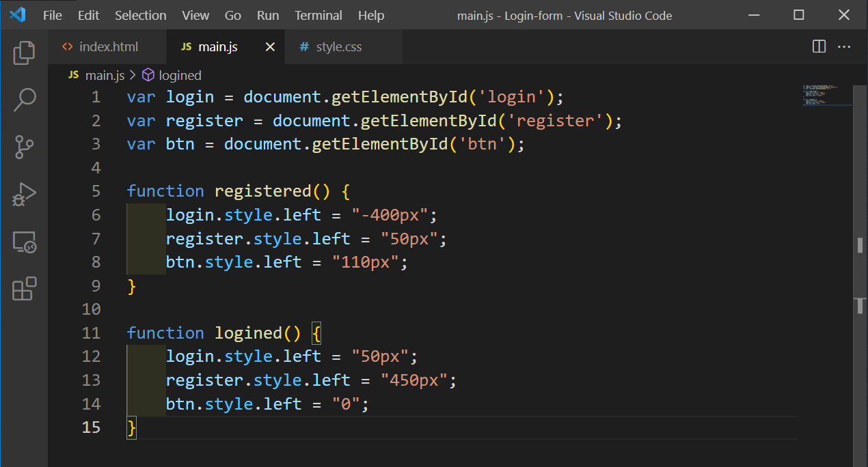
Task: Click the HTML icon on index.html tab
Action: [67, 47]
